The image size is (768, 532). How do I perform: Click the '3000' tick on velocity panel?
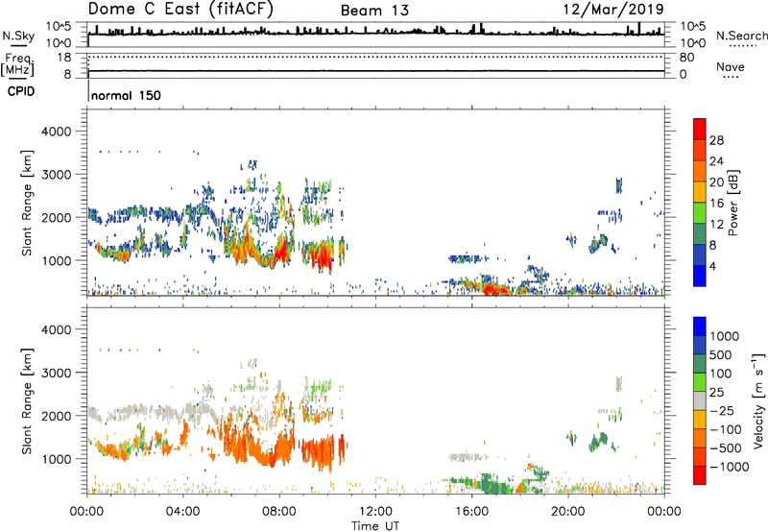[x=56, y=373]
